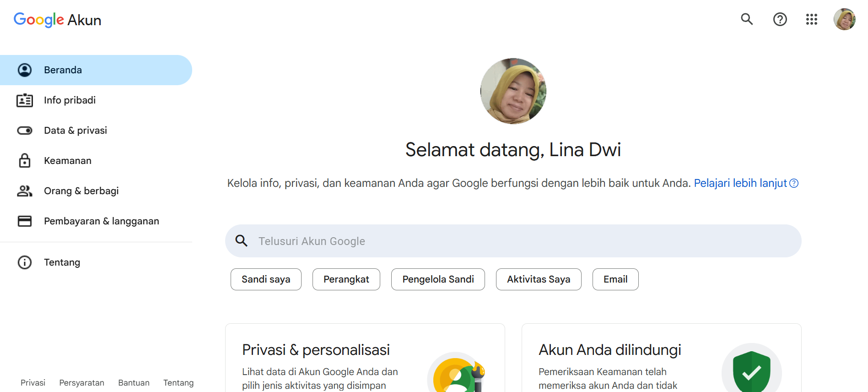Open Orang & berbagi
The width and height of the screenshot is (868, 392).
(96, 191)
